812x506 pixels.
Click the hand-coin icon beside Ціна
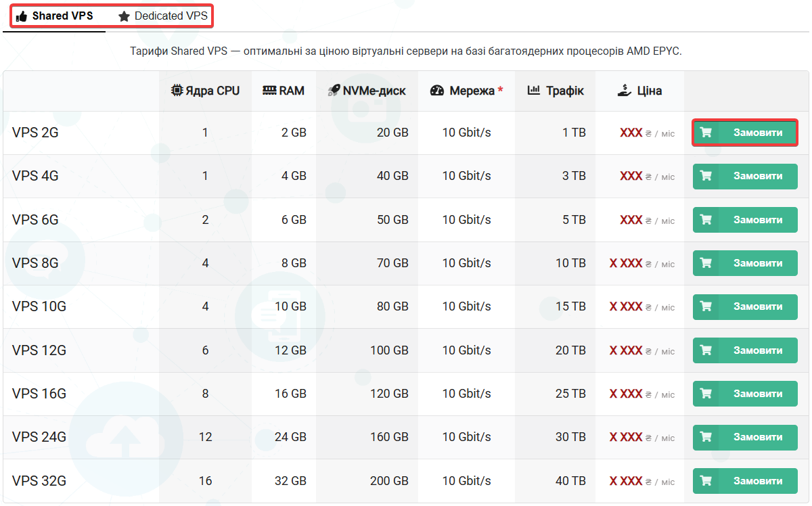[625, 91]
